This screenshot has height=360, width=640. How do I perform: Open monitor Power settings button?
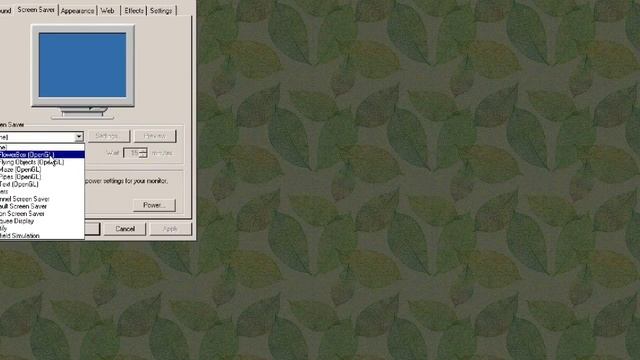point(154,205)
